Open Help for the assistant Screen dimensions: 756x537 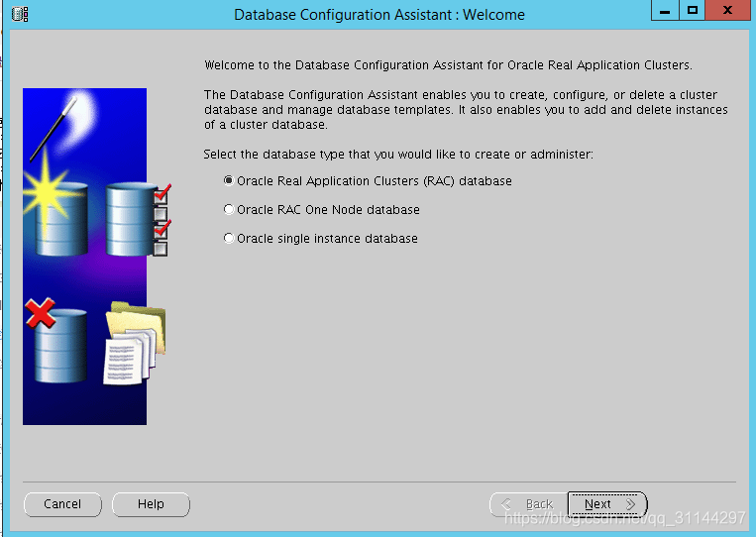click(151, 504)
